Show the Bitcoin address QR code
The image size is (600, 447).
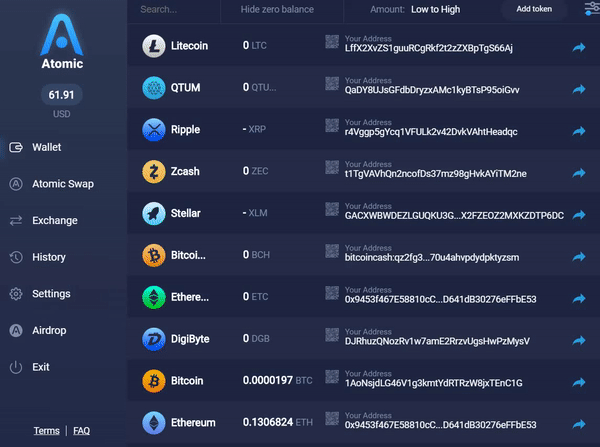332,377
